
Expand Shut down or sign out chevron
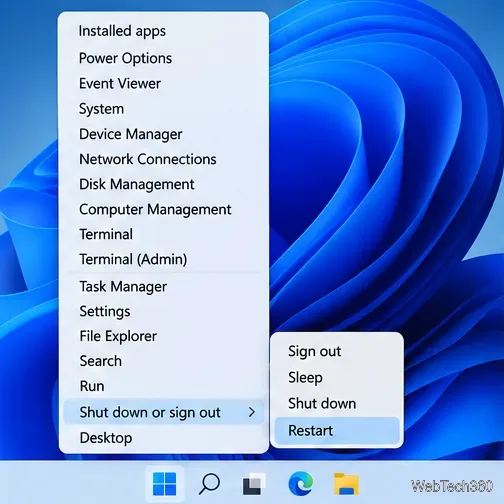(x=252, y=413)
